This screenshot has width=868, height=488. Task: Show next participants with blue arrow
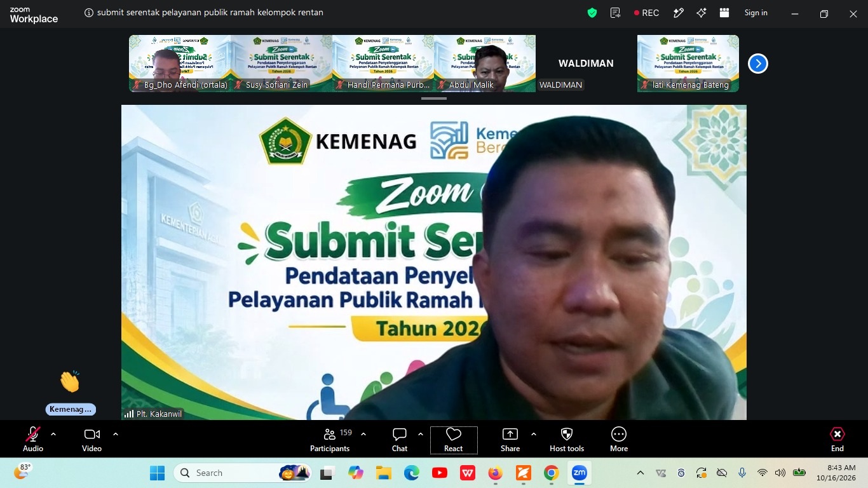coord(758,64)
